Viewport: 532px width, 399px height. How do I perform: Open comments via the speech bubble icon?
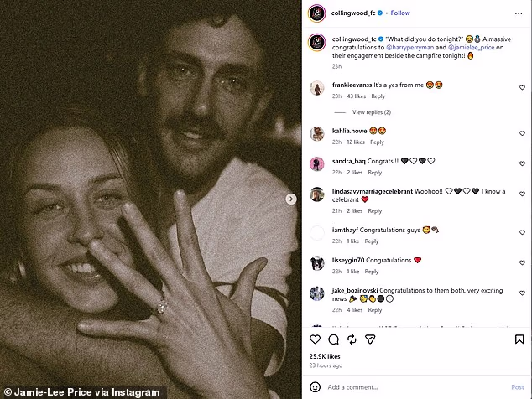(334, 339)
